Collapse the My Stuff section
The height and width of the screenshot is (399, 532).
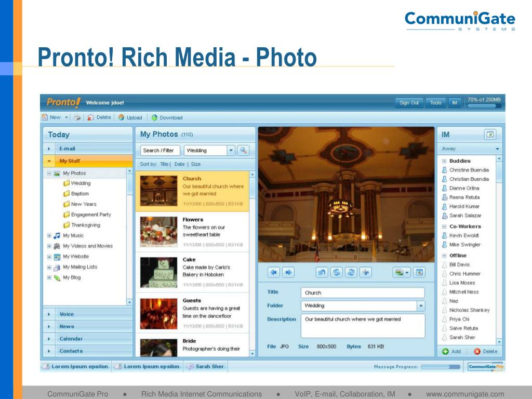(x=88, y=161)
